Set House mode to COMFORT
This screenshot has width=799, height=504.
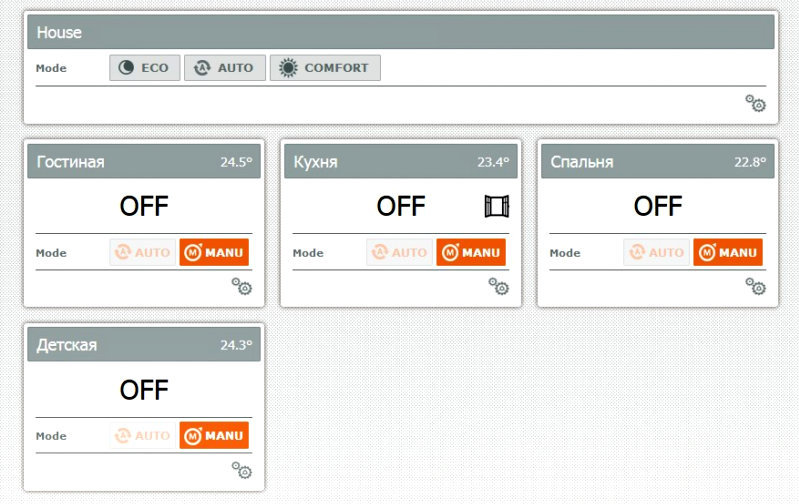(325, 68)
